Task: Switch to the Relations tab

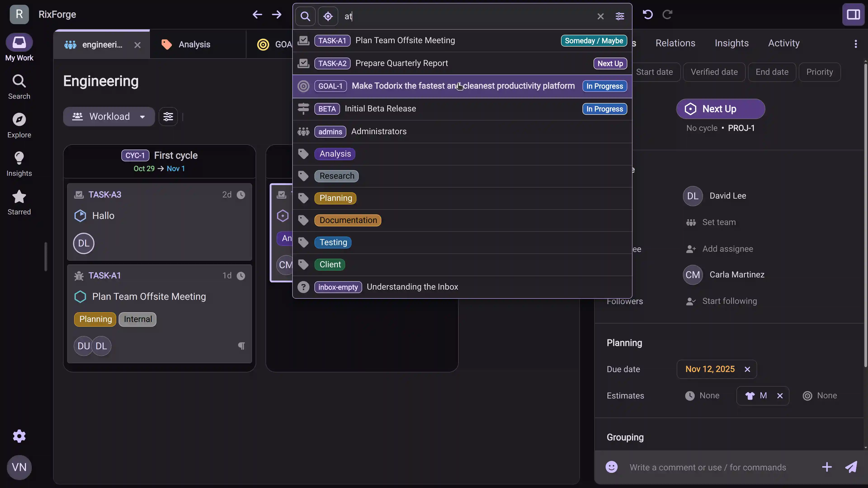Action: pyautogui.click(x=675, y=43)
